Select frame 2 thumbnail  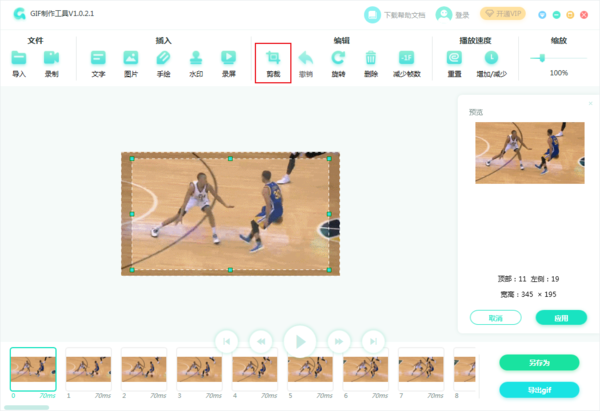coord(144,369)
